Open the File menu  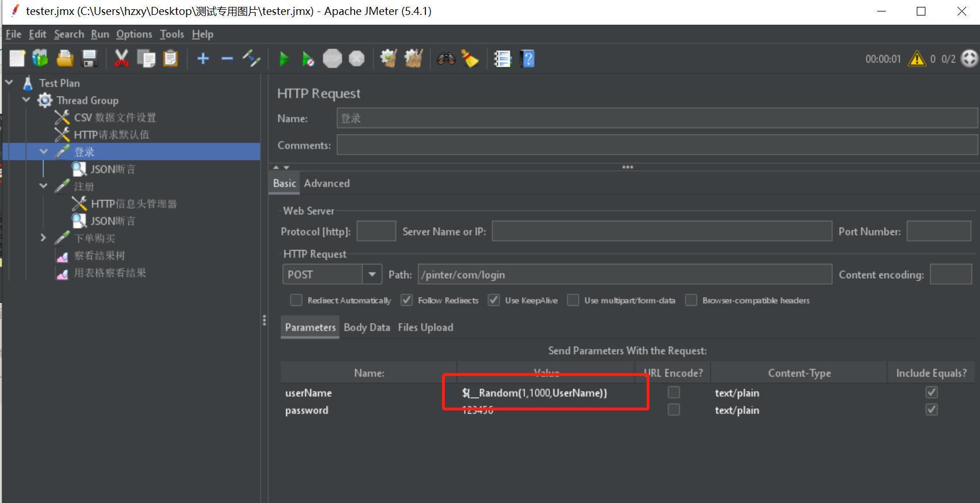13,34
